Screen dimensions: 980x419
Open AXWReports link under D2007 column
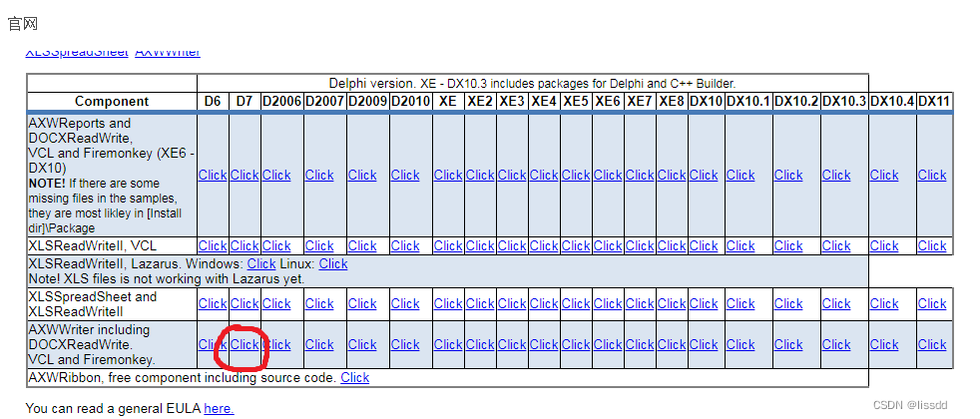(319, 175)
